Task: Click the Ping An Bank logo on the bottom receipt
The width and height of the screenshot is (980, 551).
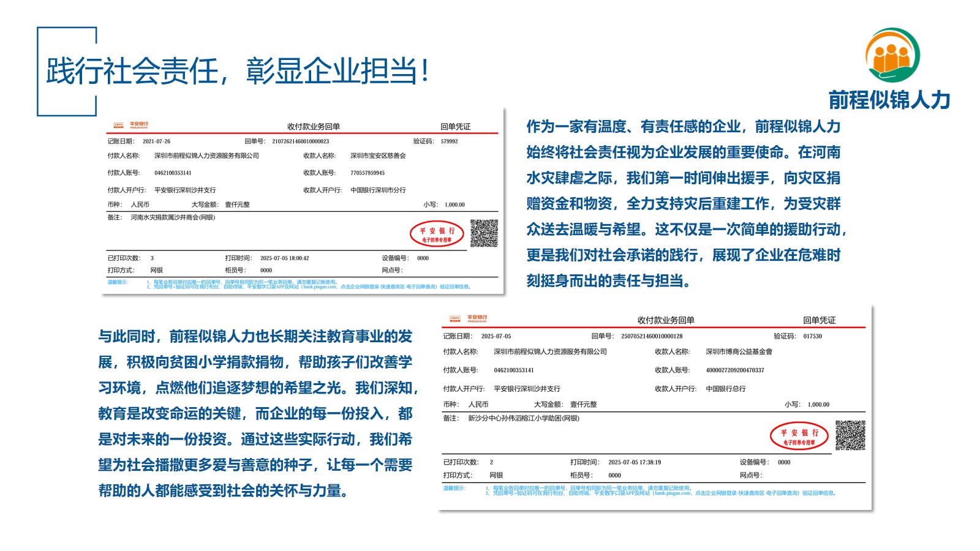Action: [x=469, y=318]
